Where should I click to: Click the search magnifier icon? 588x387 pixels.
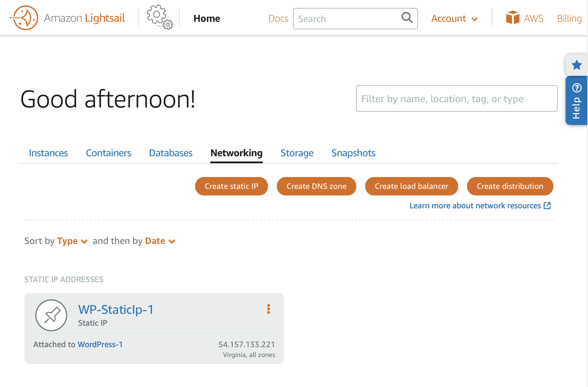pyautogui.click(x=407, y=18)
